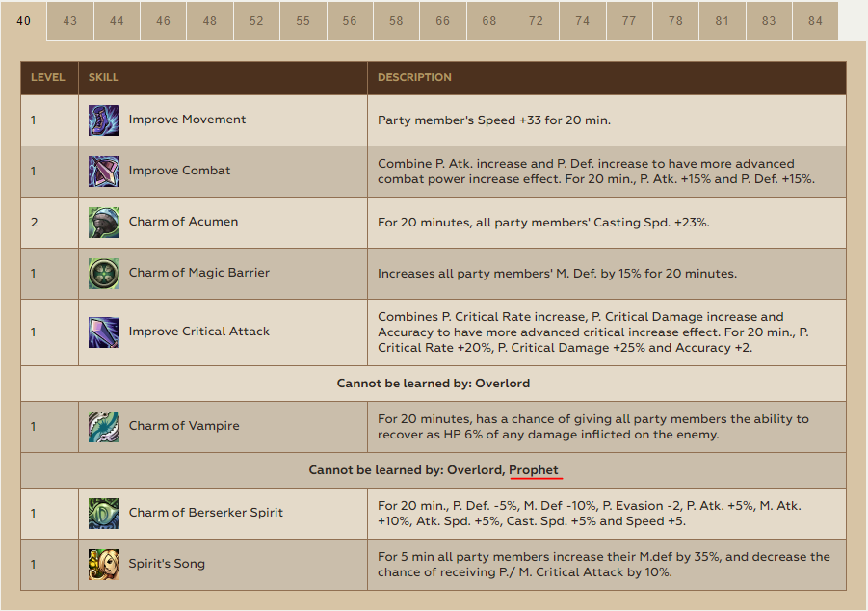Go to the level 72 tab
This screenshot has height=611, width=868.
(x=536, y=21)
